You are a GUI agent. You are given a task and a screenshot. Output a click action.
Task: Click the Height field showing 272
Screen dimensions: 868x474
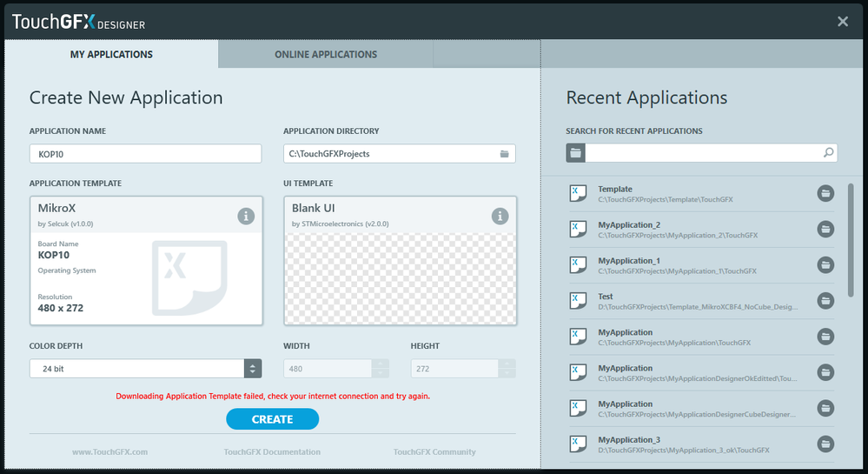coord(454,369)
